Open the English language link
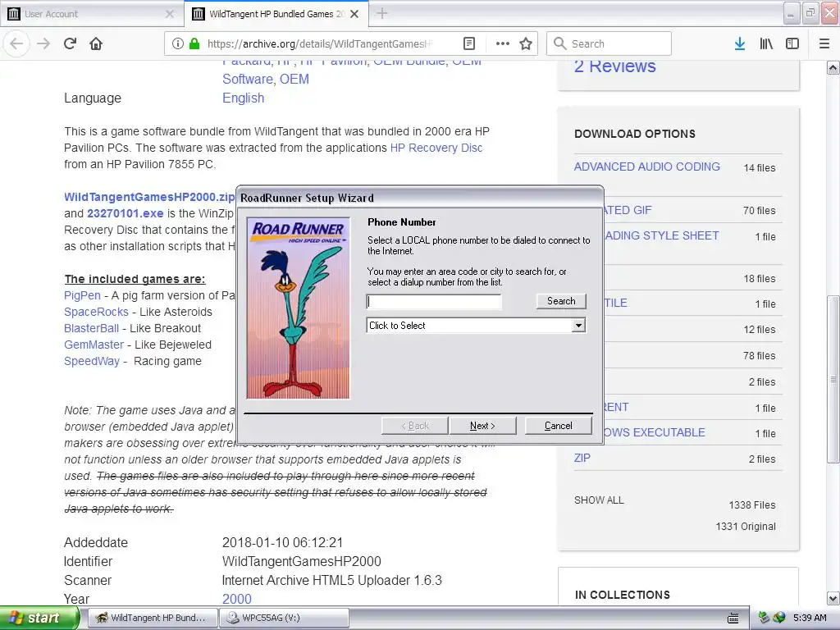Viewport: 840px width, 630px height. (x=243, y=98)
